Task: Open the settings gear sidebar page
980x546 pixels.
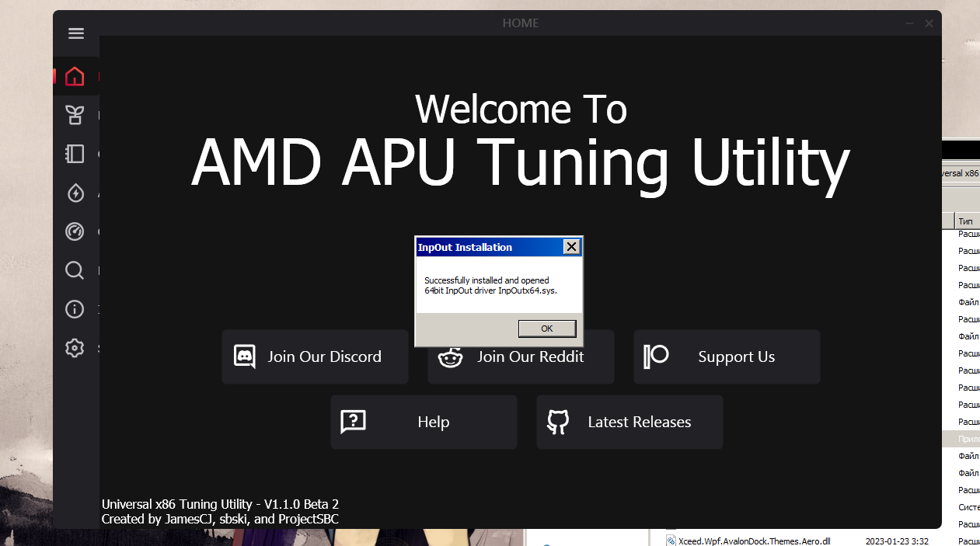Action: click(x=75, y=348)
